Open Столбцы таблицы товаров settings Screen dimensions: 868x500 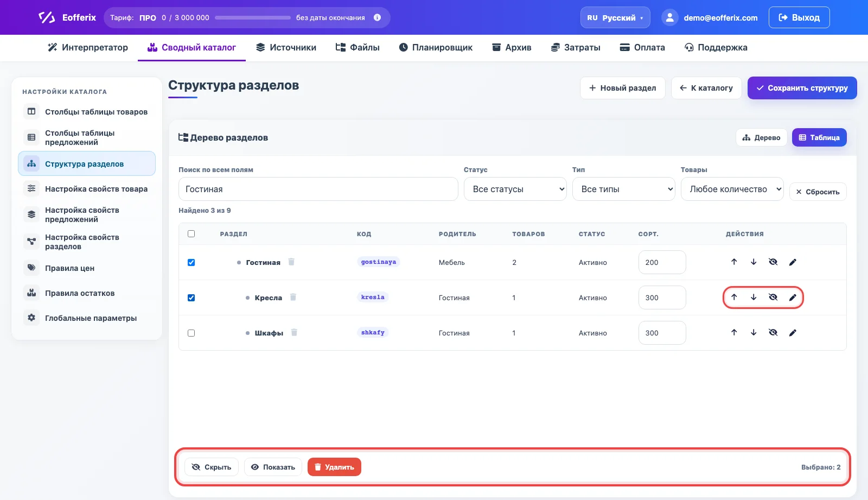click(x=87, y=112)
